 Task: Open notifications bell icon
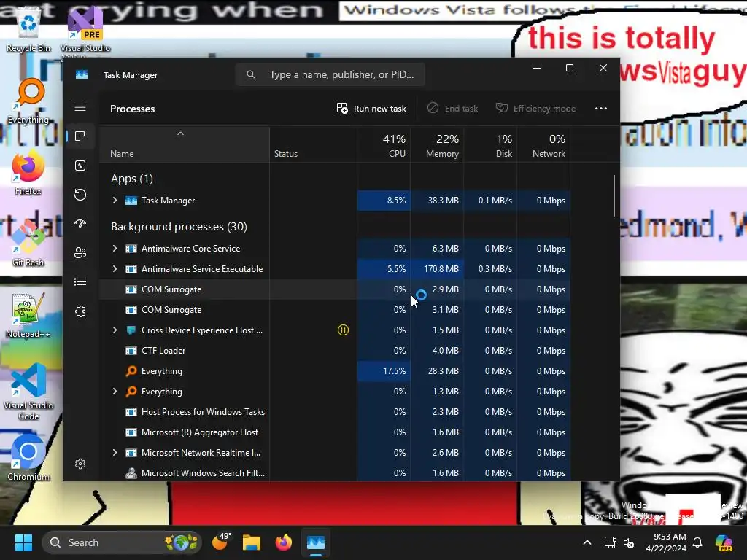tap(697, 542)
